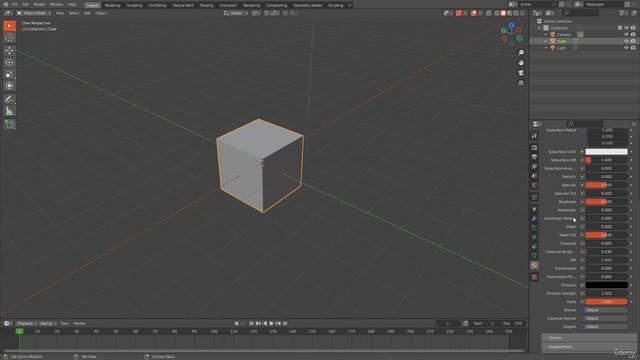Expand the Displacement panel
640x360 pixels.
(x=589, y=347)
